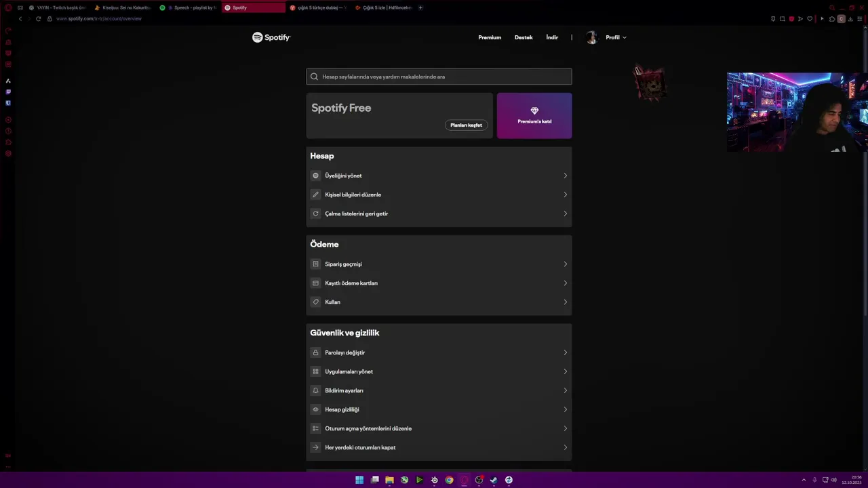The image size is (868, 488).
Task: Click the diamond icon on Premium card
Action: 534,110
